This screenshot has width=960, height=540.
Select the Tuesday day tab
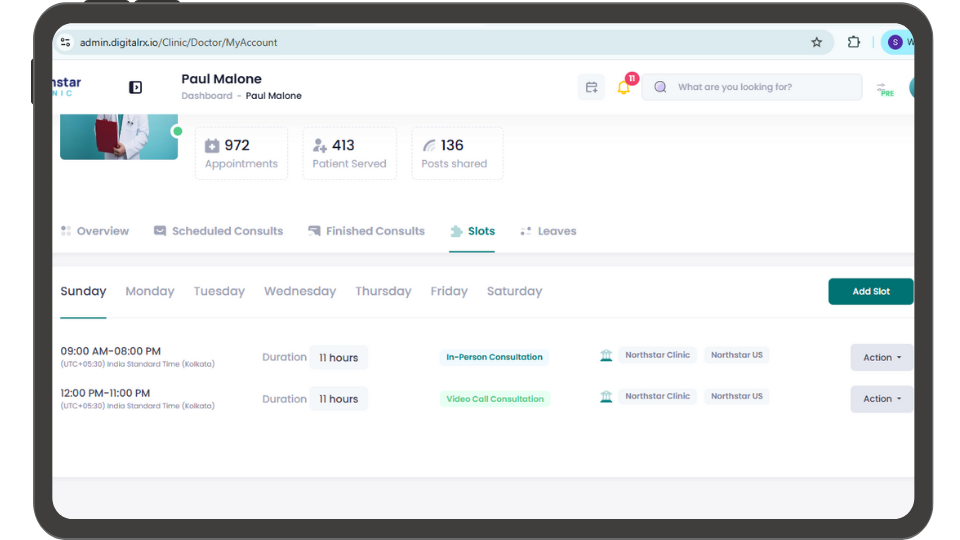click(219, 291)
